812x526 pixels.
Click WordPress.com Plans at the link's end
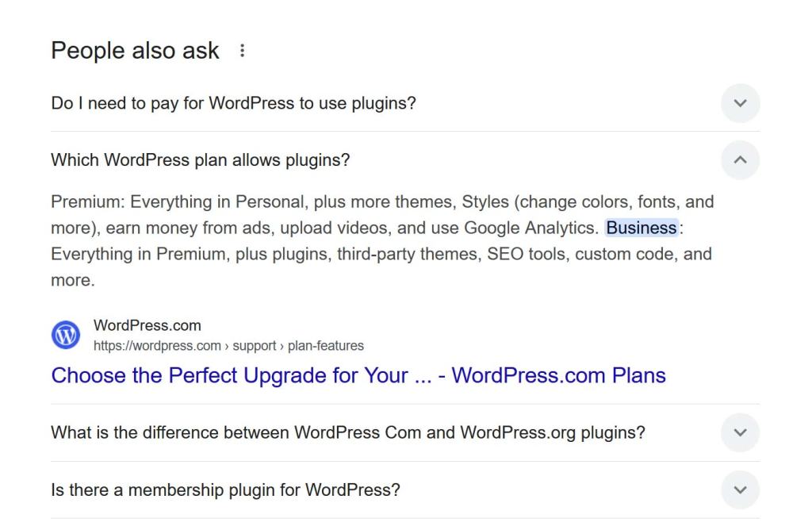click(x=558, y=375)
